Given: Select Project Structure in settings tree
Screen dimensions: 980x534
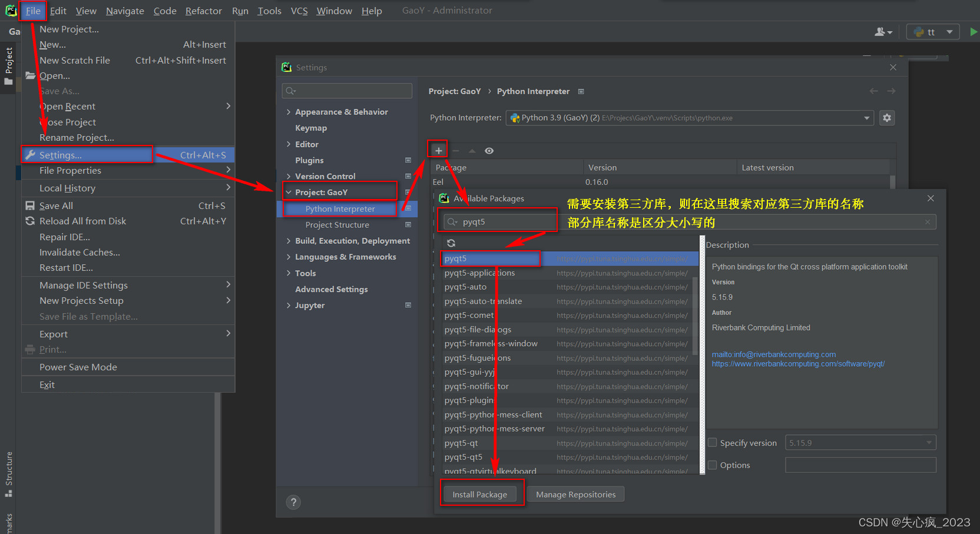Looking at the screenshot, I should coord(347,225).
